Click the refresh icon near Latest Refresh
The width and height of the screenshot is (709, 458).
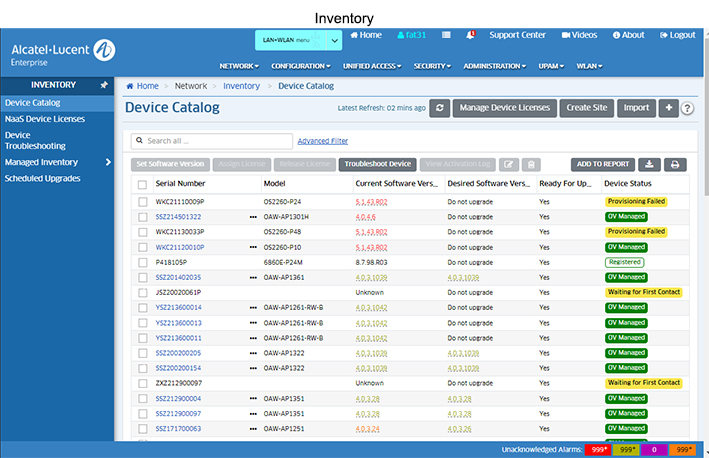pyautogui.click(x=440, y=108)
